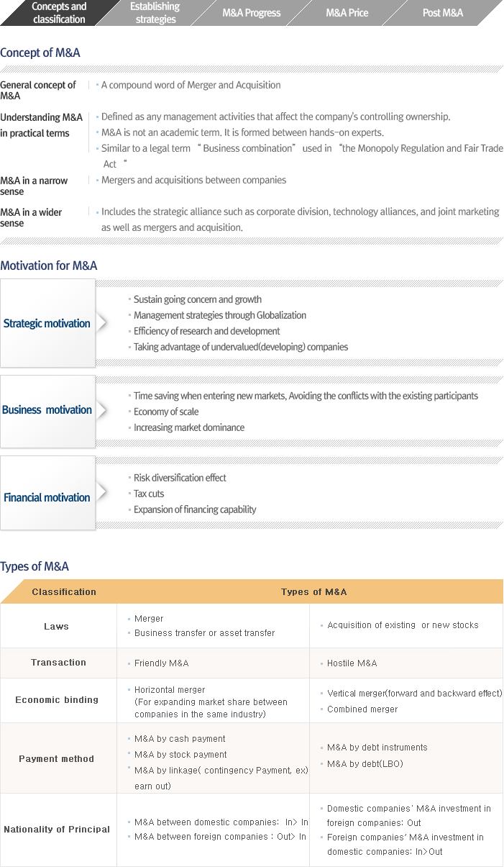The width and height of the screenshot is (504, 867).
Task: Open the M&A Progress tab
Action: pyautogui.click(x=251, y=13)
